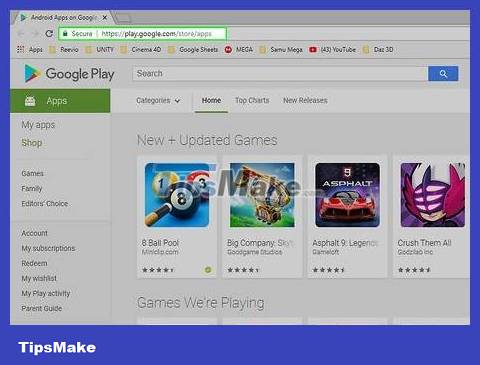This screenshot has width=480, height=365.
Task: Click the Goodgame Studios developer name
Action: [x=255, y=252]
